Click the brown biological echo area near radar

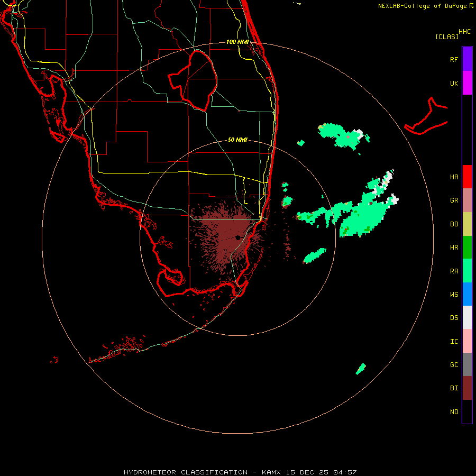pyautogui.click(x=226, y=239)
